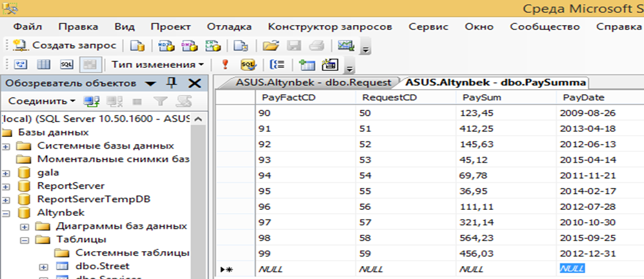This screenshot has height=279, width=644.
Task: Click the Add Table icon
Action: [x=307, y=65]
